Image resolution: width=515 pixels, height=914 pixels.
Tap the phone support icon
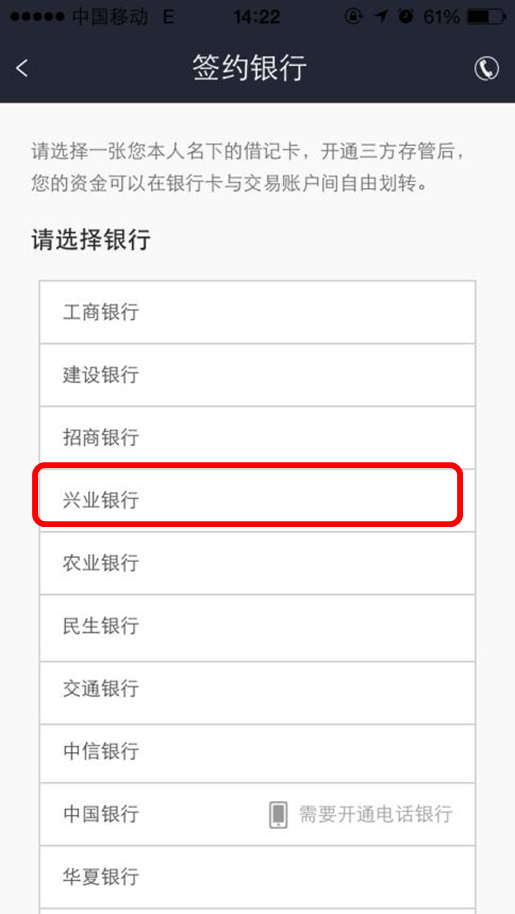pos(486,68)
